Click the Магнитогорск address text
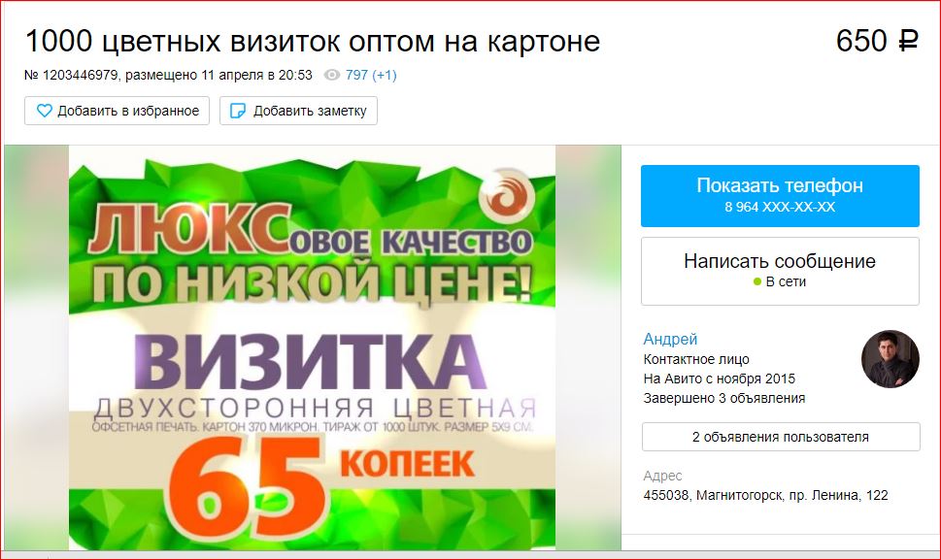The width and height of the screenshot is (941, 560). (765, 495)
